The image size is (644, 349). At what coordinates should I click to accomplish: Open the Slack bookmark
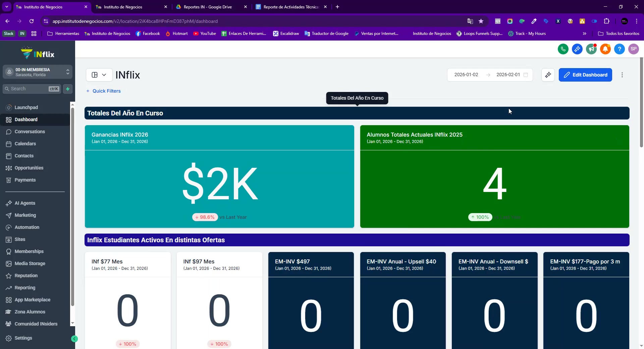[8, 34]
